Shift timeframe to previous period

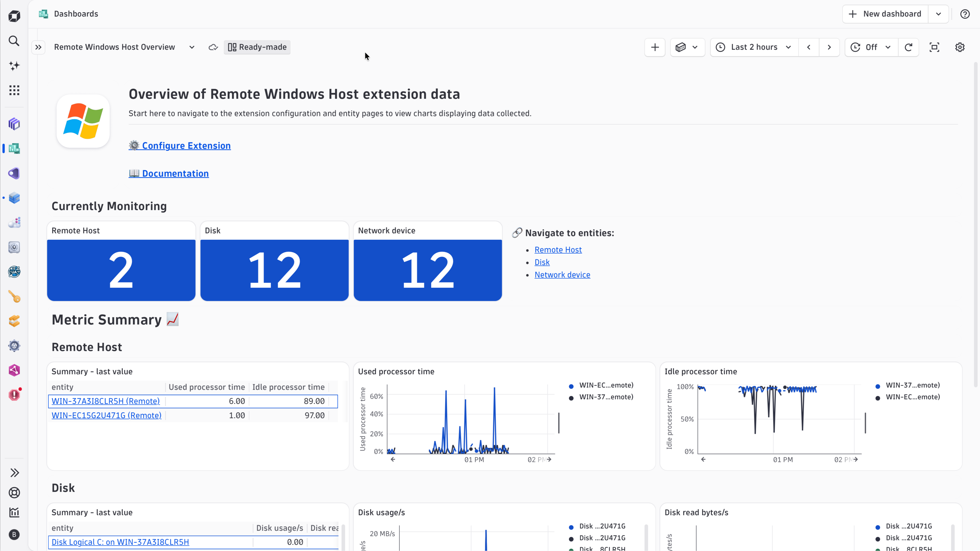[x=809, y=47]
